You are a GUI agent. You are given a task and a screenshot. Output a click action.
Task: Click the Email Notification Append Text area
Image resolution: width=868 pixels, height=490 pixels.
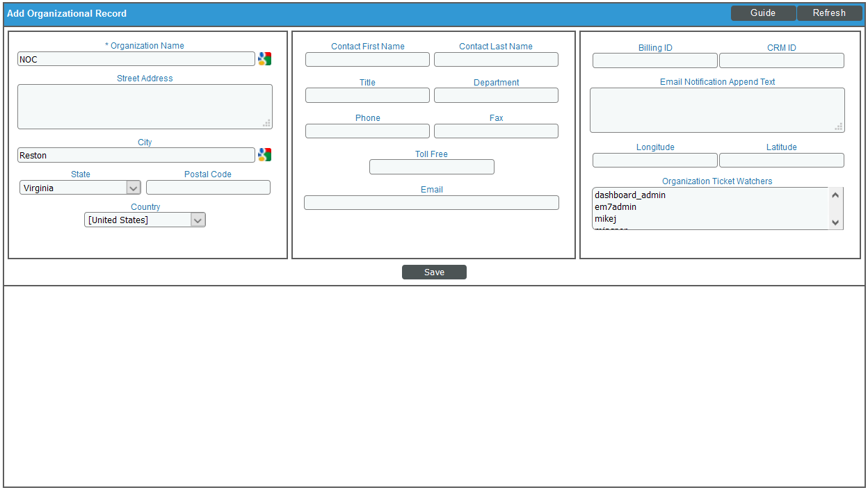717,110
